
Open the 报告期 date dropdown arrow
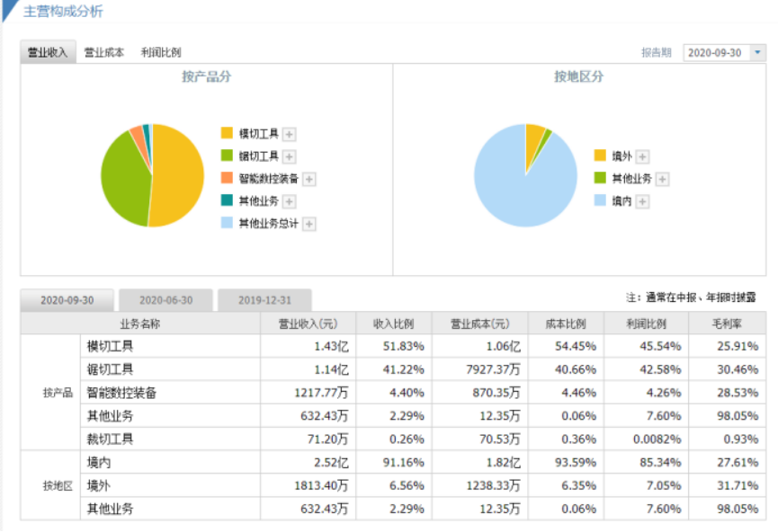(x=757, y=52)
